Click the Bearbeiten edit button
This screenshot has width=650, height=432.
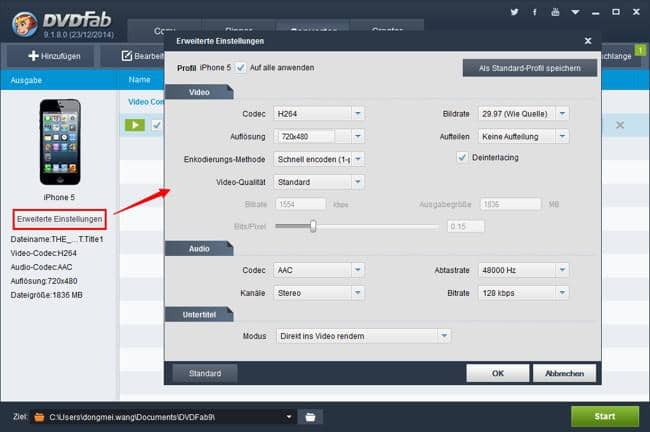(142, 56)
